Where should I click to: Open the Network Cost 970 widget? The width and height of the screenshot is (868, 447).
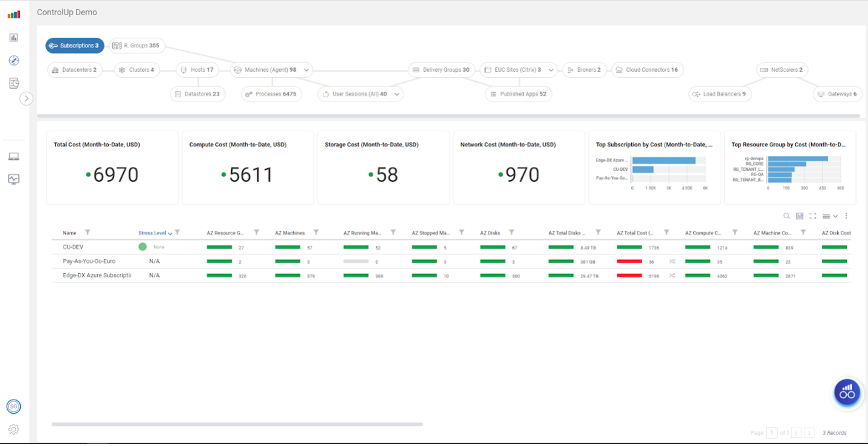[x=519, y=168]
